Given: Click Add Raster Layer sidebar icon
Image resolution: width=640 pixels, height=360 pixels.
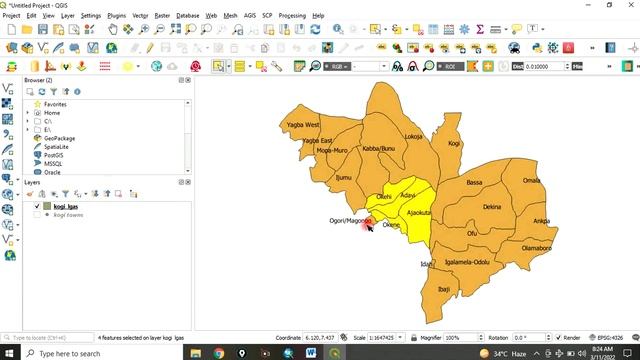Looking at the screenshot, I should tap(8, 104).
